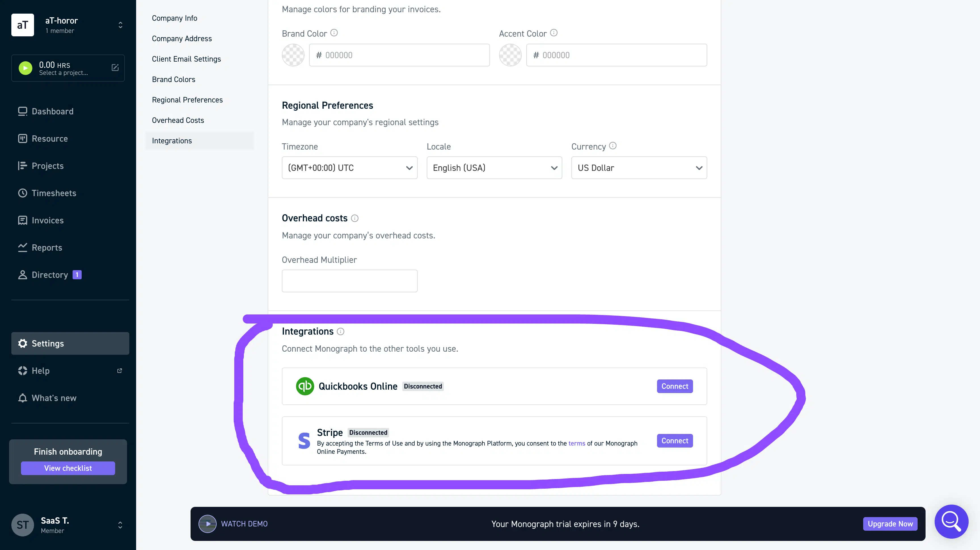This screenshot has height=550, width=980.
Task: Click the Currency info icon
Action: (x=612, y=146)
